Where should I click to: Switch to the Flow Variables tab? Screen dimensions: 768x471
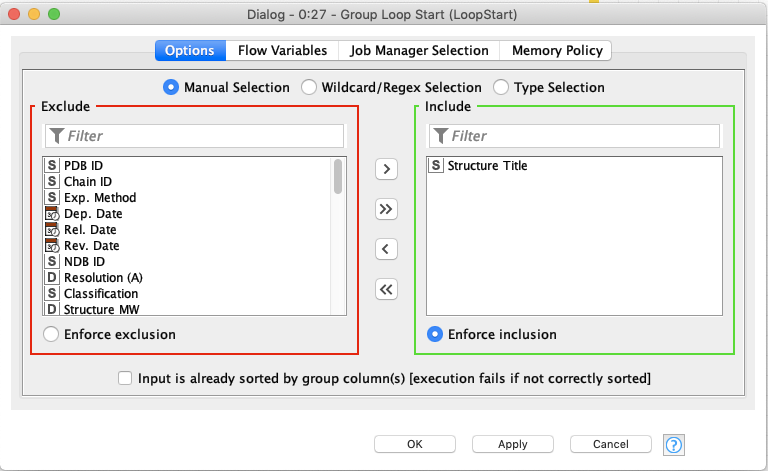click(x=282, y=50)
